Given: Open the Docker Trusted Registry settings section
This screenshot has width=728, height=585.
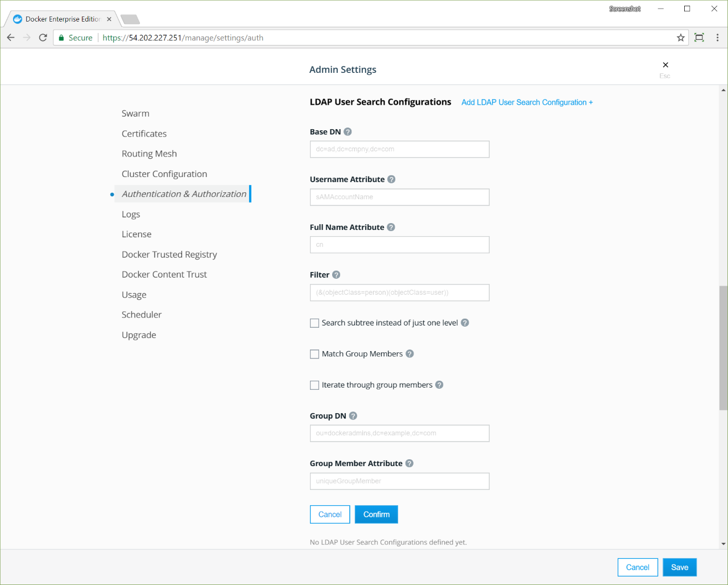Looking at the screenshot, I should 169,254.
